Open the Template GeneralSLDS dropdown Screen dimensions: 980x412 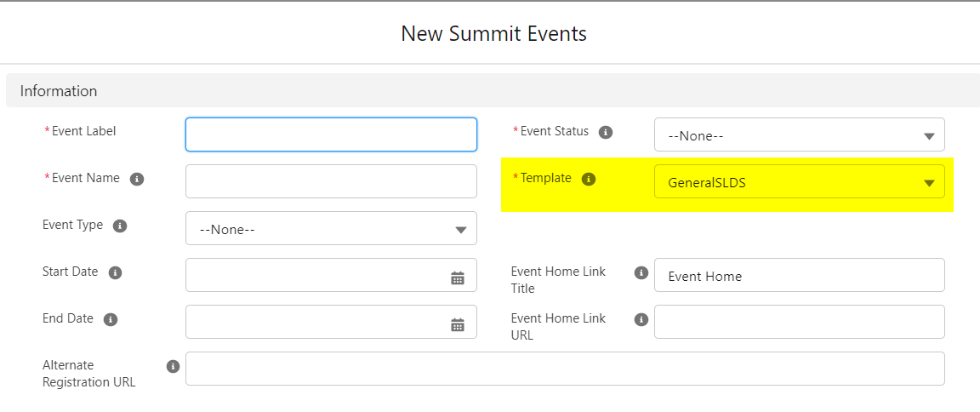800,181
